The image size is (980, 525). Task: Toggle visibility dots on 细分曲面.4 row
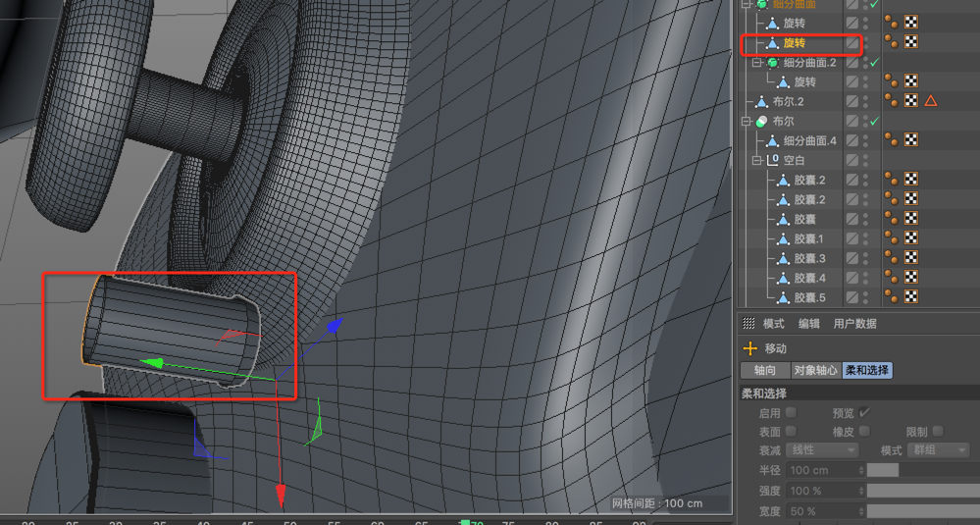[x=865, y=140]
